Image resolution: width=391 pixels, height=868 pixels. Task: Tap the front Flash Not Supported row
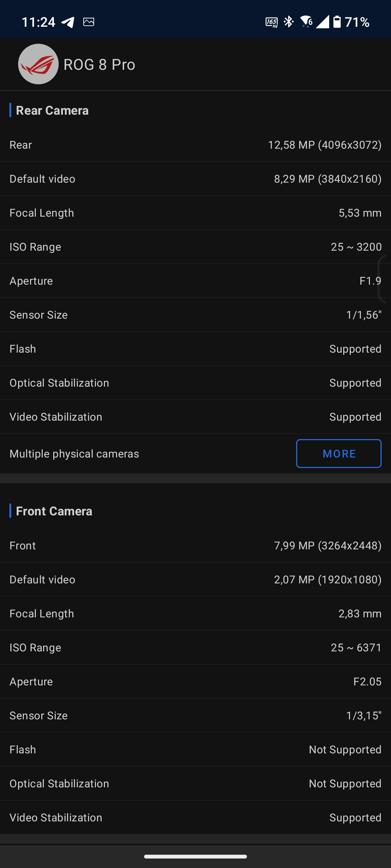[195, 750]
